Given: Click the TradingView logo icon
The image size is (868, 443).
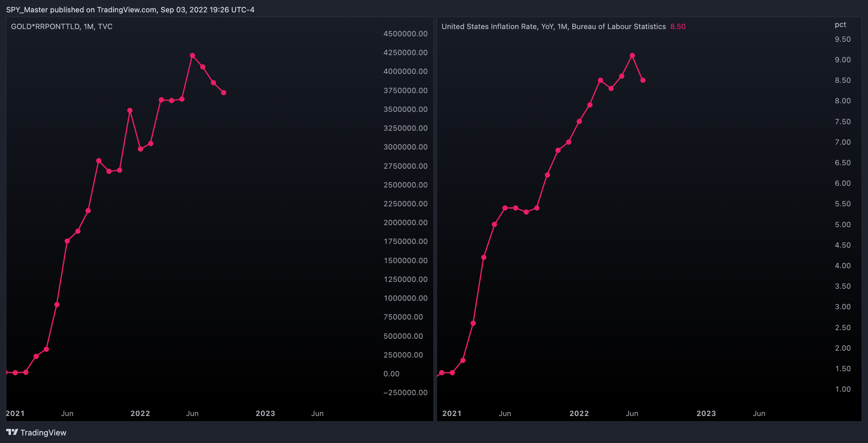Looking at the screenshot, I should 12,432.
